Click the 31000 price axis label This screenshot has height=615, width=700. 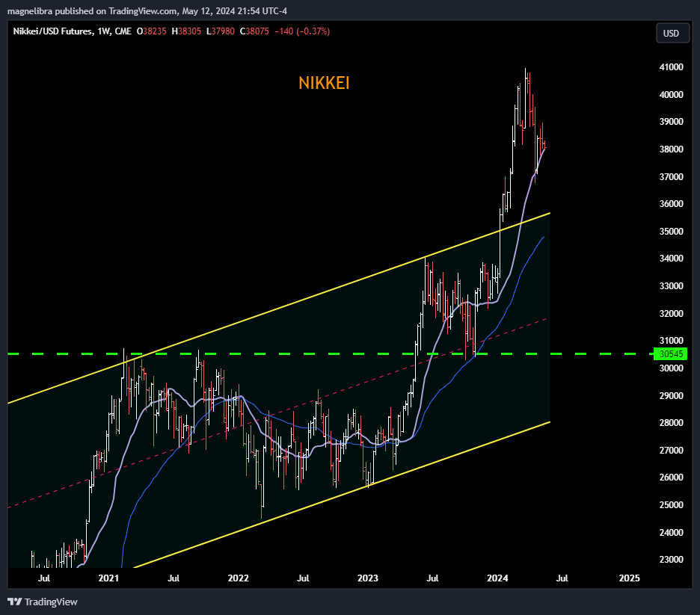point(671,340)
